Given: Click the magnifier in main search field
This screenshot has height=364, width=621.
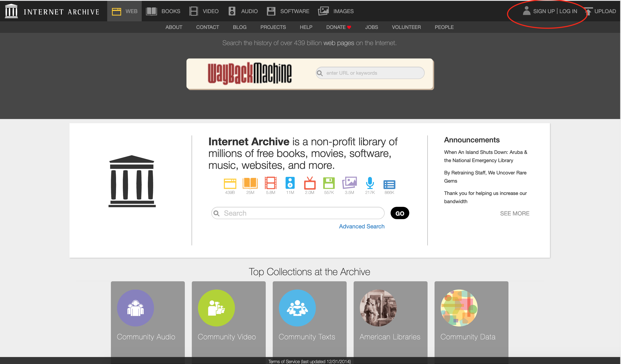Looking at the screenshot, I should point(216,213).
